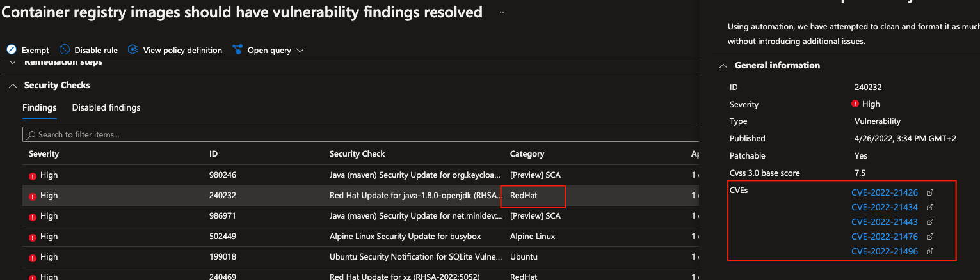Open external link icon beside CVE-2022-21426
This screenshot has width=980, height=280.
click(x=930, y=192)
